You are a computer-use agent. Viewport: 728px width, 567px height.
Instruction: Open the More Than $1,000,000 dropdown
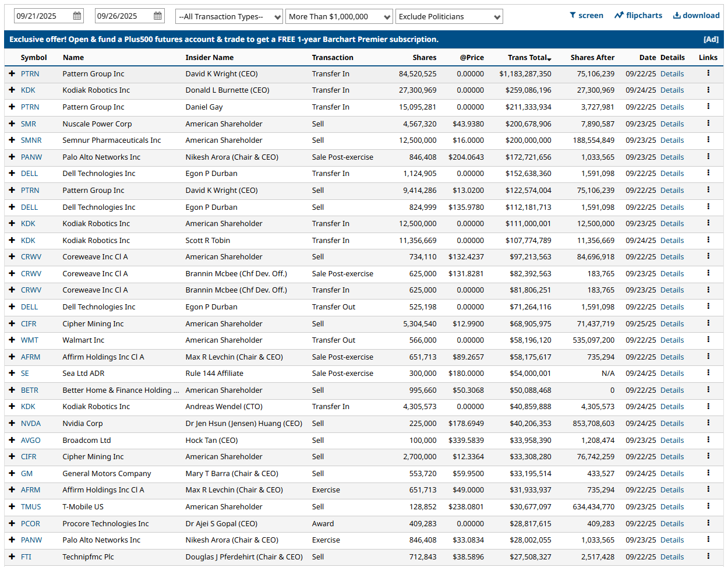(339, 16)
